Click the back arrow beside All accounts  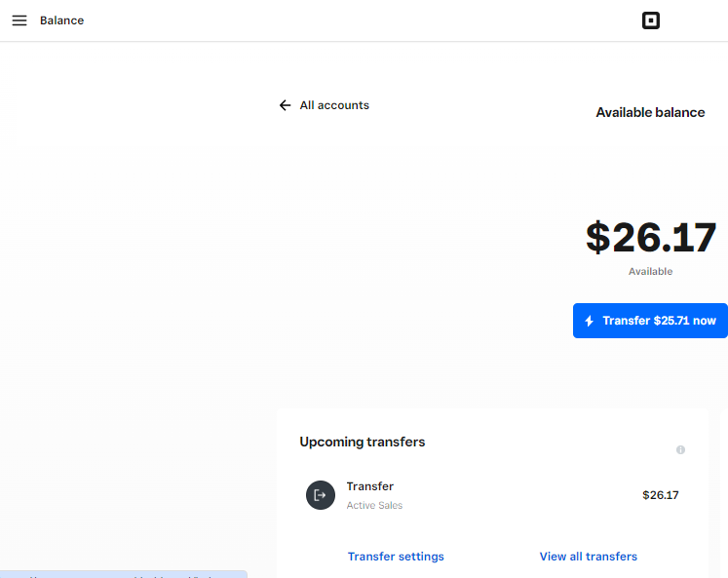pyautogui.click(x=285, y=105)
